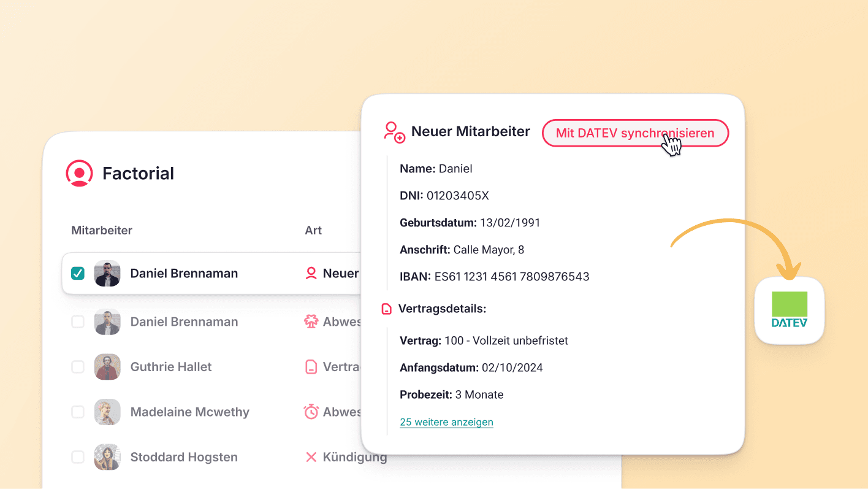The width and height of the screenshot is (868, 489).
Task: Check the box for Guthrie Hallet
Action: [77, 366]
